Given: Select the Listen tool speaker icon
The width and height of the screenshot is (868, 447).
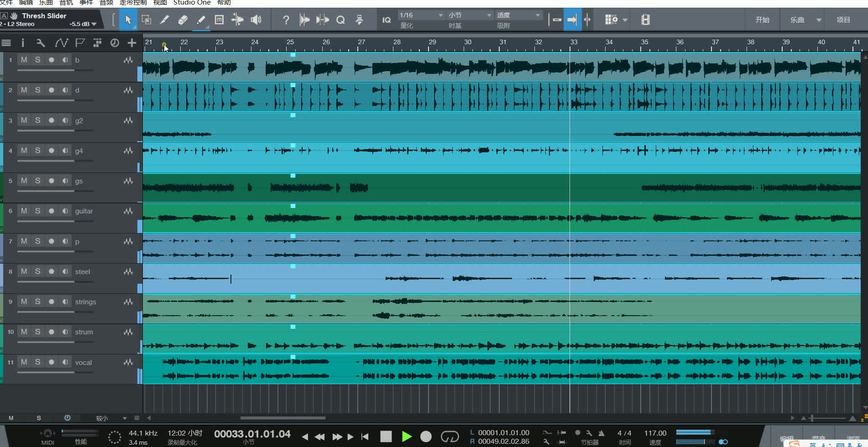Looking at the screenshot, I should (256, 20).
